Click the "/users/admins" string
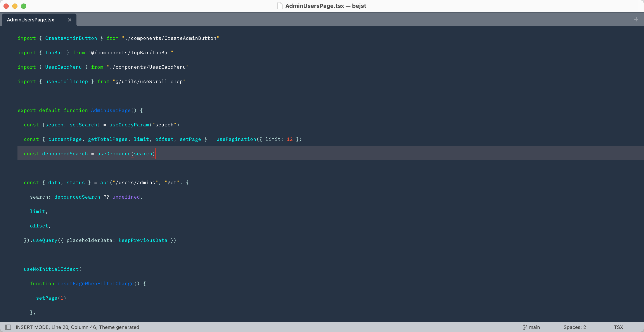Screen dimensions: 644x332 (135, 183)
